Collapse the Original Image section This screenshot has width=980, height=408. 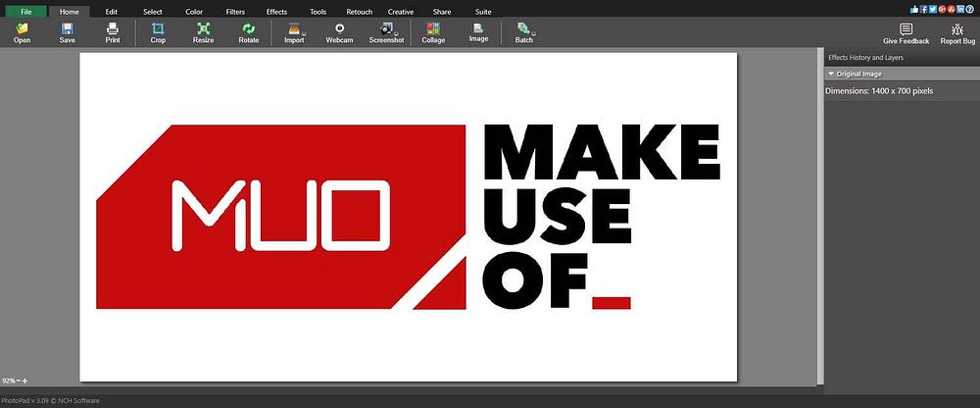click(x=831, y=74)
